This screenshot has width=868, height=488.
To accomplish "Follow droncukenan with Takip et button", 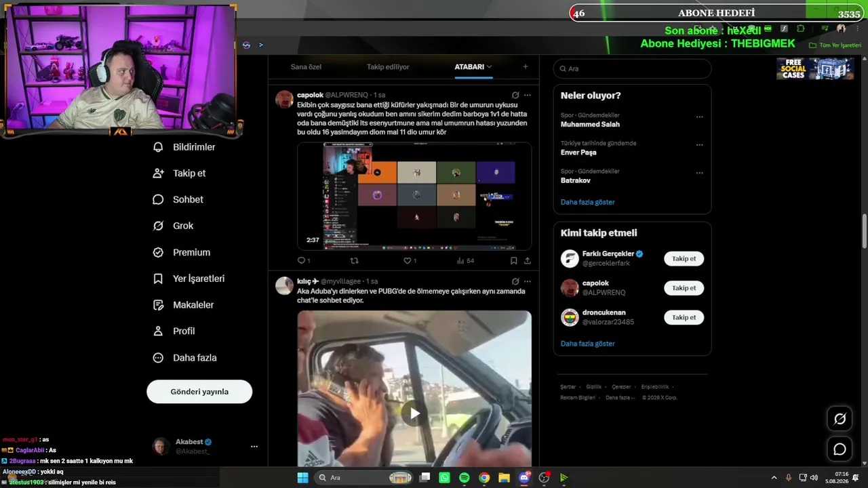I will [684, 317].
